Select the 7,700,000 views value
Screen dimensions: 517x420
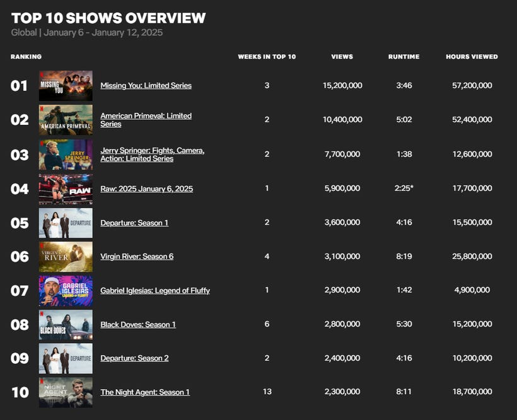coord(342,154)
